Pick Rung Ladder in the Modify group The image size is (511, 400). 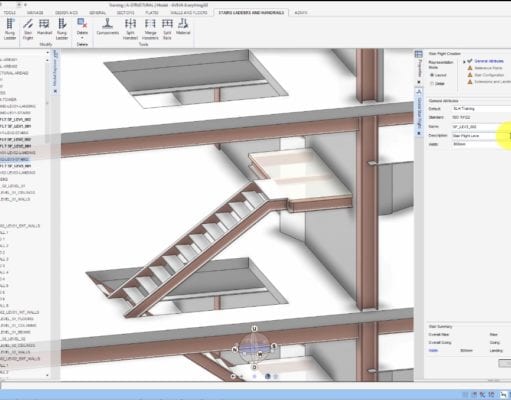pos(62,29)
